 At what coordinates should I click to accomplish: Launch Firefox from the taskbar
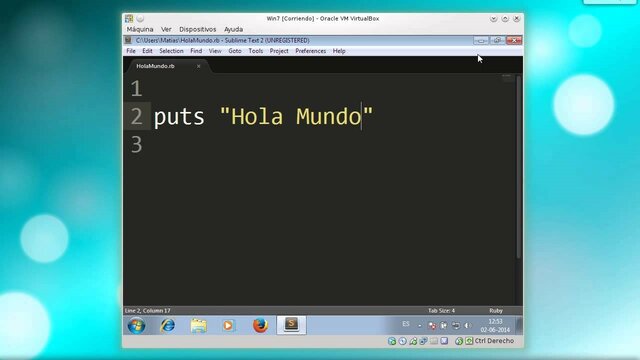(x=260, y=325)
